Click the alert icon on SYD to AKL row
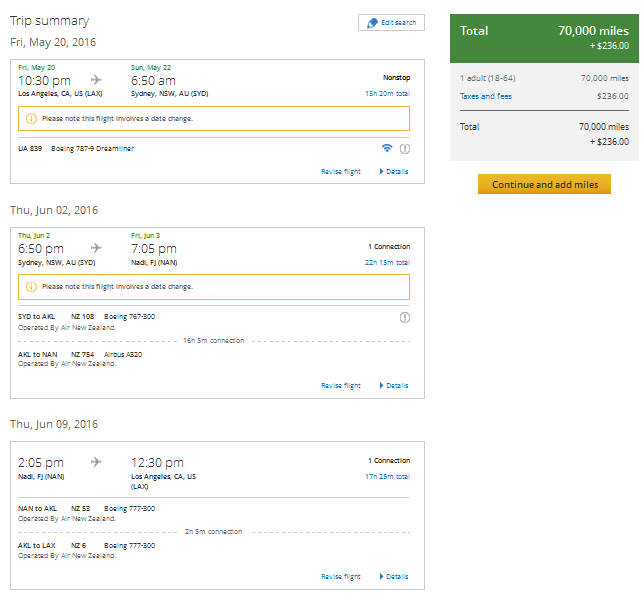 (405, 317)
